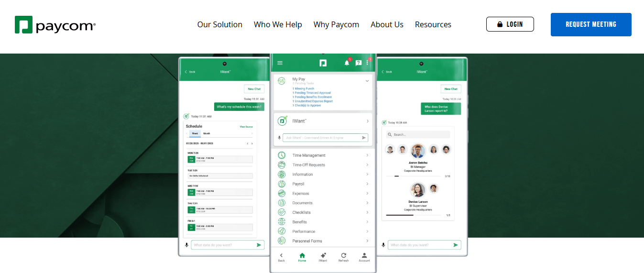Collapse the My Pay section chevron
Screen dimensions: 644x273
click(367, 81)
